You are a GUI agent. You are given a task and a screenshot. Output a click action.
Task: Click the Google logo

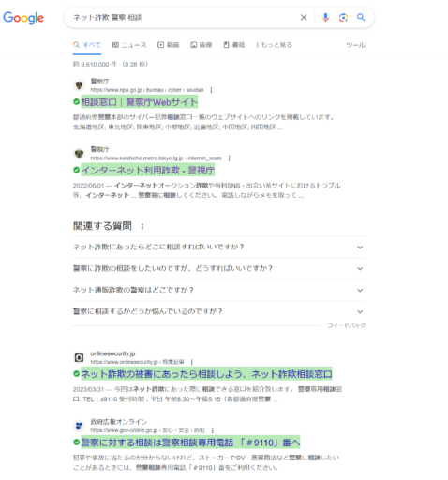coord(23,18)
